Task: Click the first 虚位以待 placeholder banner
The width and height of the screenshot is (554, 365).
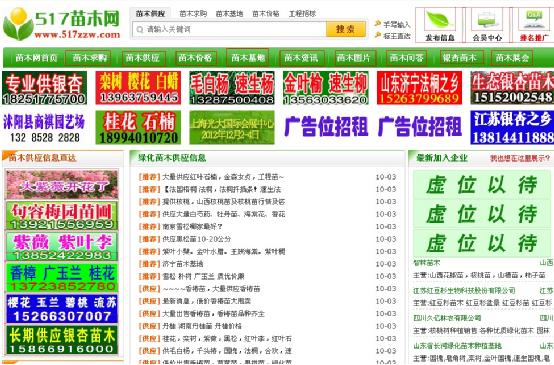Action: [x=482, y=184]
